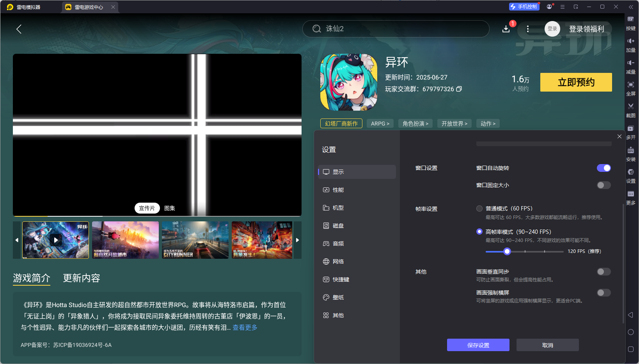Click 登录领福利 link
The image size is (639, 364).
point(587,29)
